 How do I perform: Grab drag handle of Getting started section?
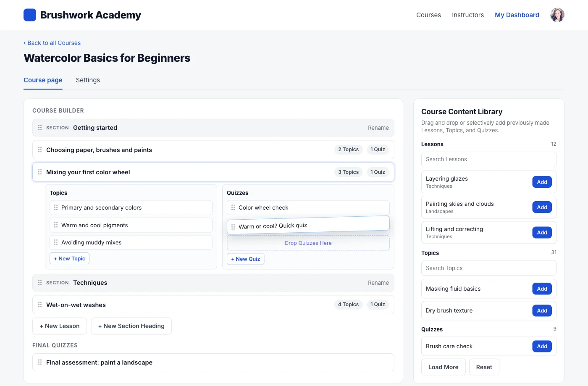tap(40, 128)
